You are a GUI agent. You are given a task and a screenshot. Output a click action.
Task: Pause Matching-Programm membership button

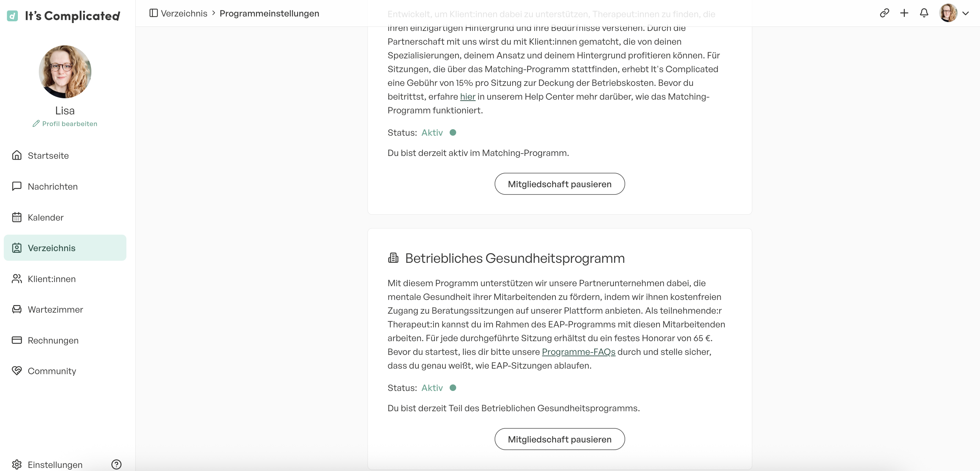(x=559, y=184)
